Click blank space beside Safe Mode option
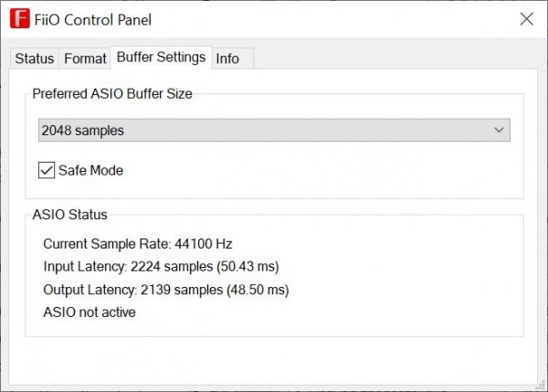 320,170
